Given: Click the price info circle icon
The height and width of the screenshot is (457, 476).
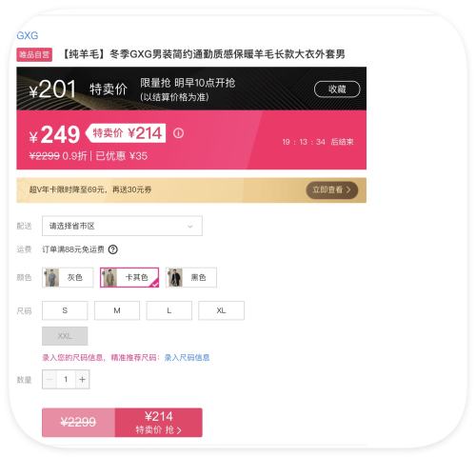Looking at the screenshot, I should (x=178, y=133).
